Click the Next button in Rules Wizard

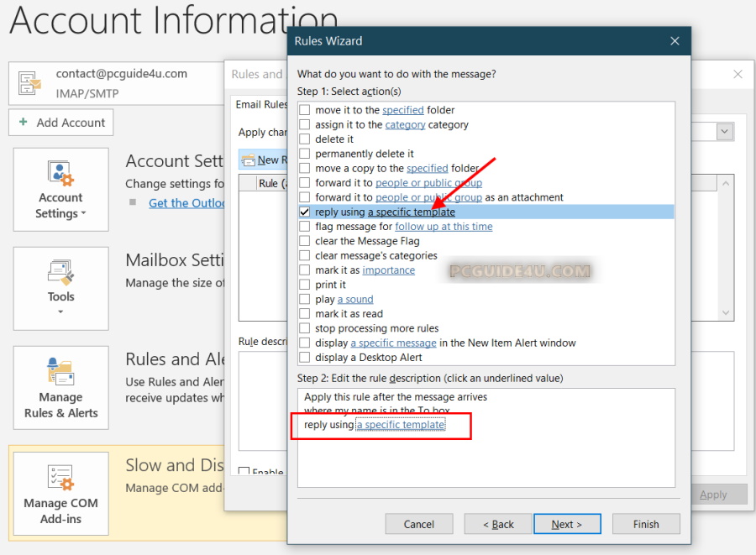[567, 524]
